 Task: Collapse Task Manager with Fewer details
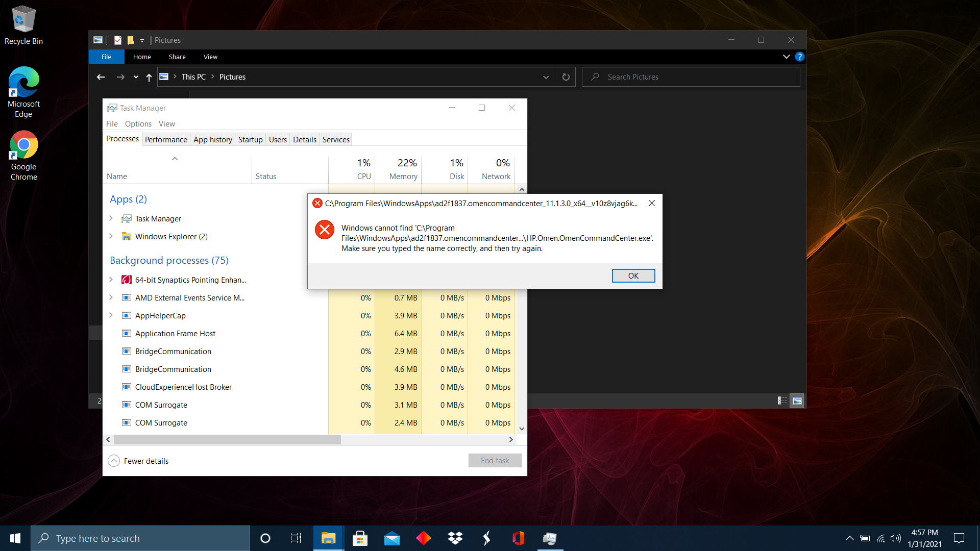point(138,461)
